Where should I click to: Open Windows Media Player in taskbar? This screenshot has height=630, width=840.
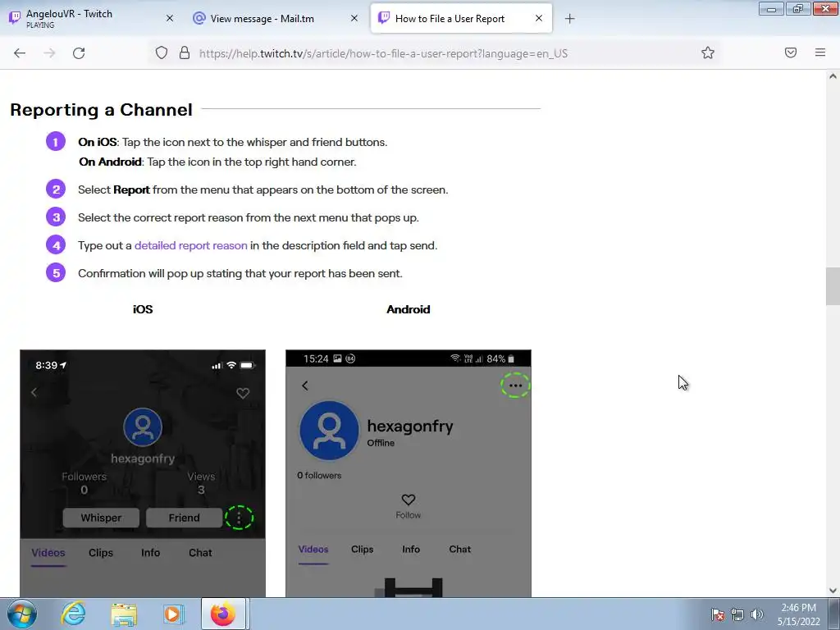[173, 614]
